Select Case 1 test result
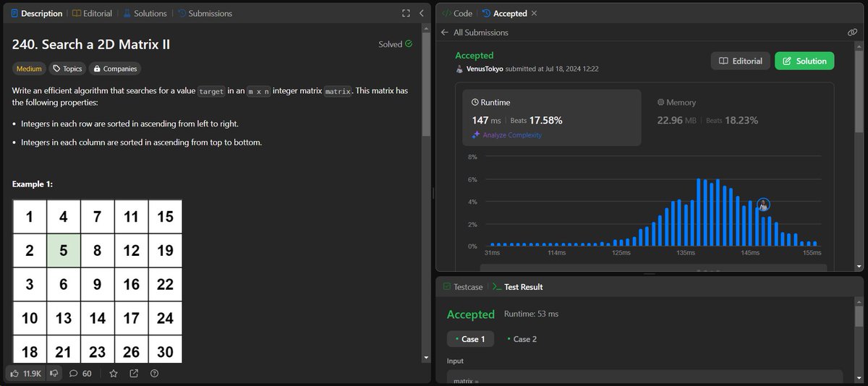 coord(471,339)
